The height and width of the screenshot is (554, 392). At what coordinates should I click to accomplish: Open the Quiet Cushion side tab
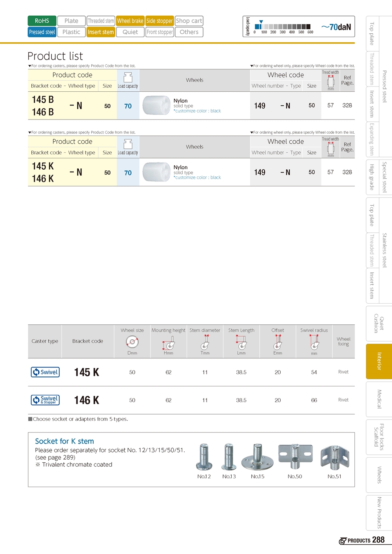379,324
